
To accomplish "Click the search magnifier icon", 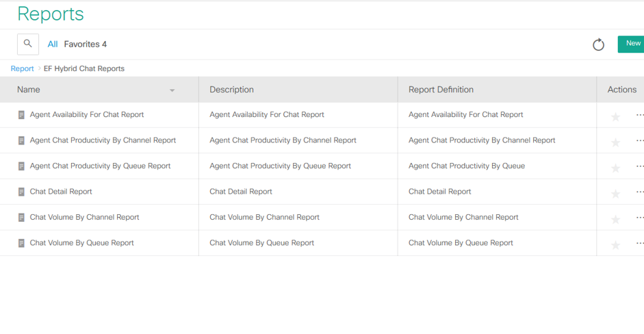I will click(x=28, y=44).
